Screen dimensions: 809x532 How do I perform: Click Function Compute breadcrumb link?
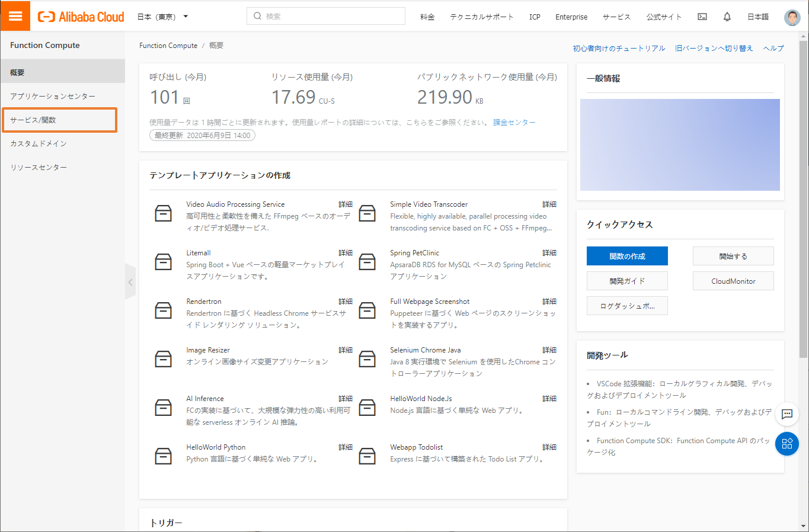(x=168, y=45)
